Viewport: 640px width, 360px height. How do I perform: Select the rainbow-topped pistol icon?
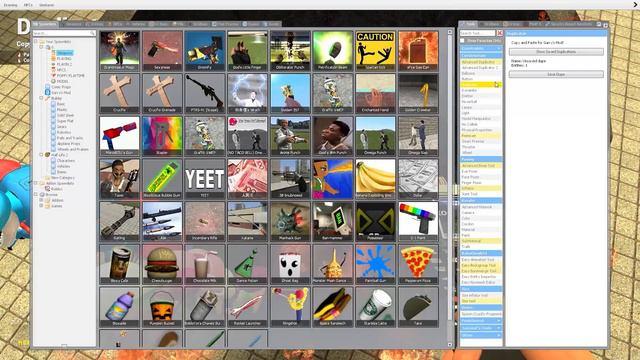coord(418,221)
